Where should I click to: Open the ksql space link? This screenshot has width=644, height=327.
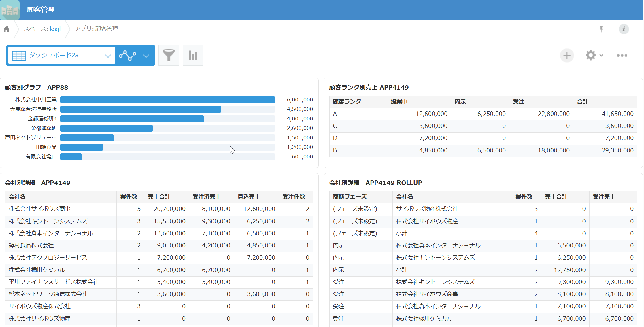[x=55, y=29]
